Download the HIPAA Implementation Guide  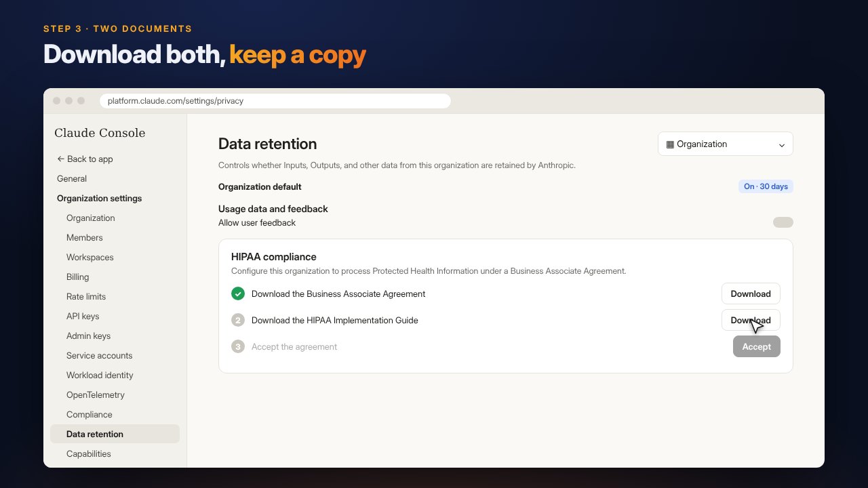click(x=751, y=320)
